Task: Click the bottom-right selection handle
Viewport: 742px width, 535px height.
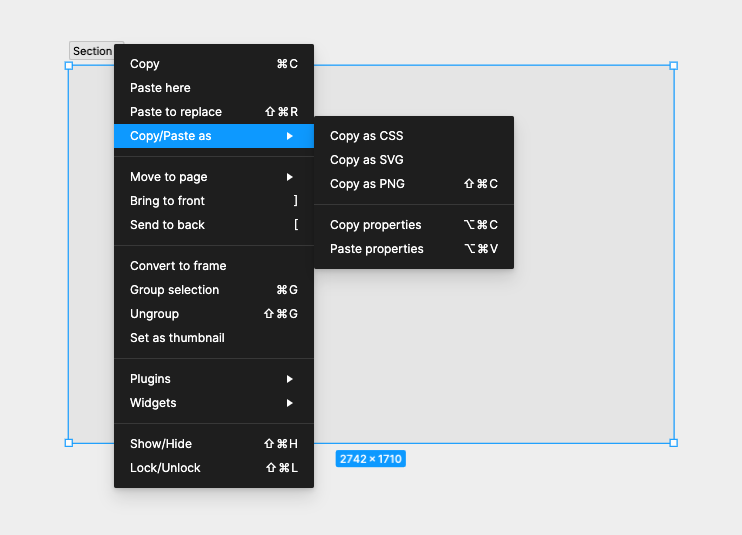Action: click(x=674, y=443)
